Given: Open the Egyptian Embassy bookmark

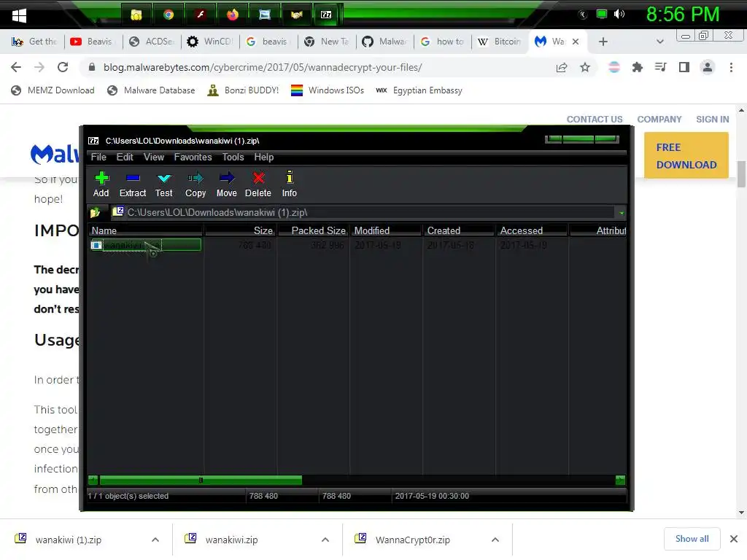Looking at the screenshot, I should coord(419,90).
